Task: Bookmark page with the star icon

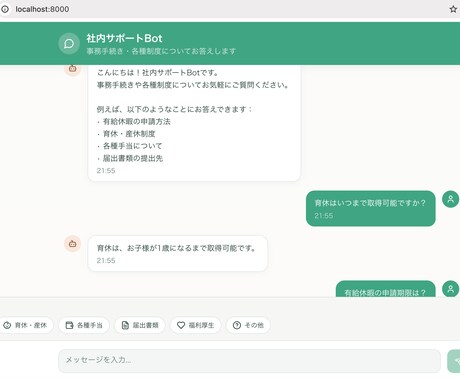Action: (453, 9)
